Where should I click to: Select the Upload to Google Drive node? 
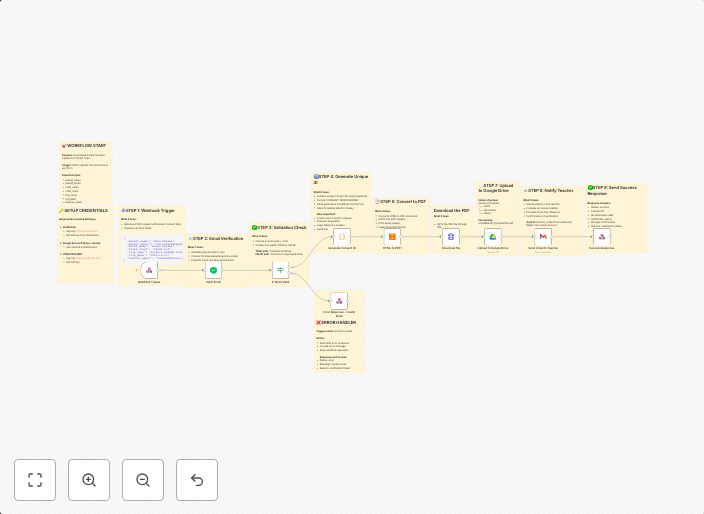pyautogui.click(x=493, y=237)
